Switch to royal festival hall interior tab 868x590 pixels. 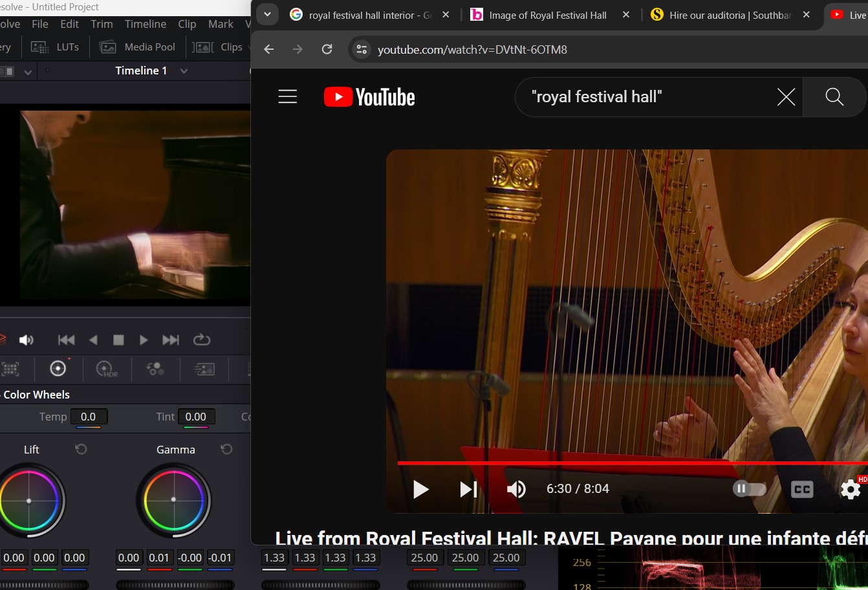[369, 15]
